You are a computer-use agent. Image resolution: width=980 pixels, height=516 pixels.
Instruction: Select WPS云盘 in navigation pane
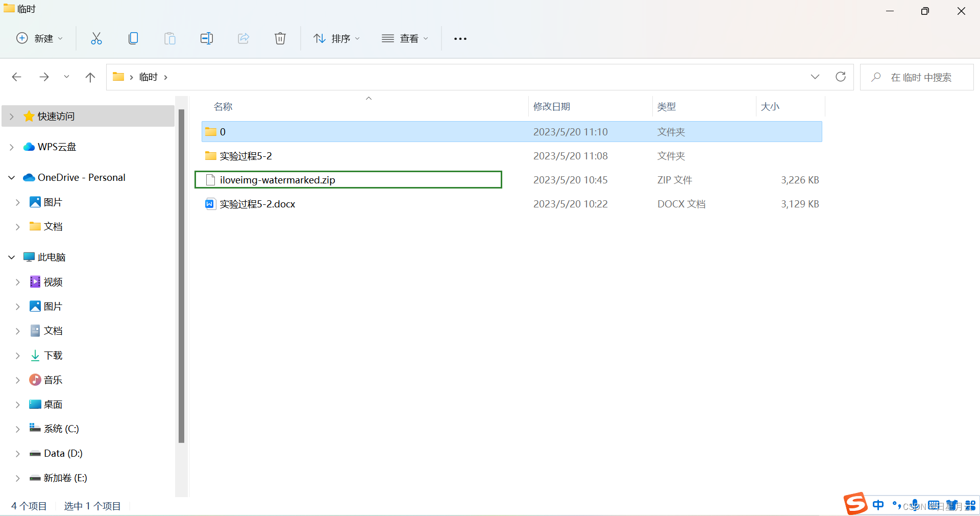(57, 147)
